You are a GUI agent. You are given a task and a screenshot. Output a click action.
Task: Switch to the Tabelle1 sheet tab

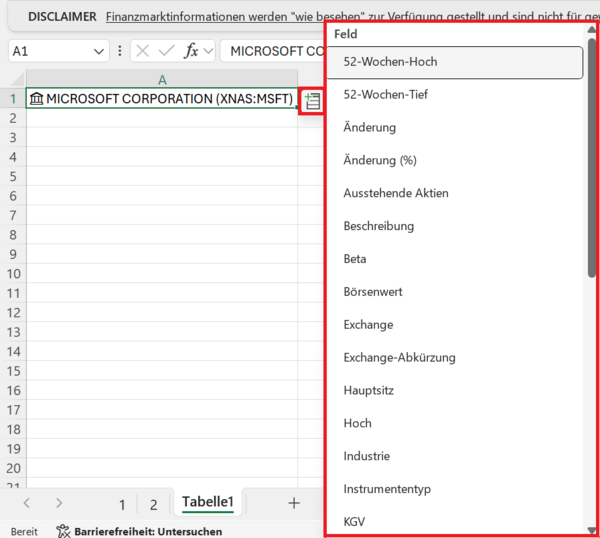point(207,503)
